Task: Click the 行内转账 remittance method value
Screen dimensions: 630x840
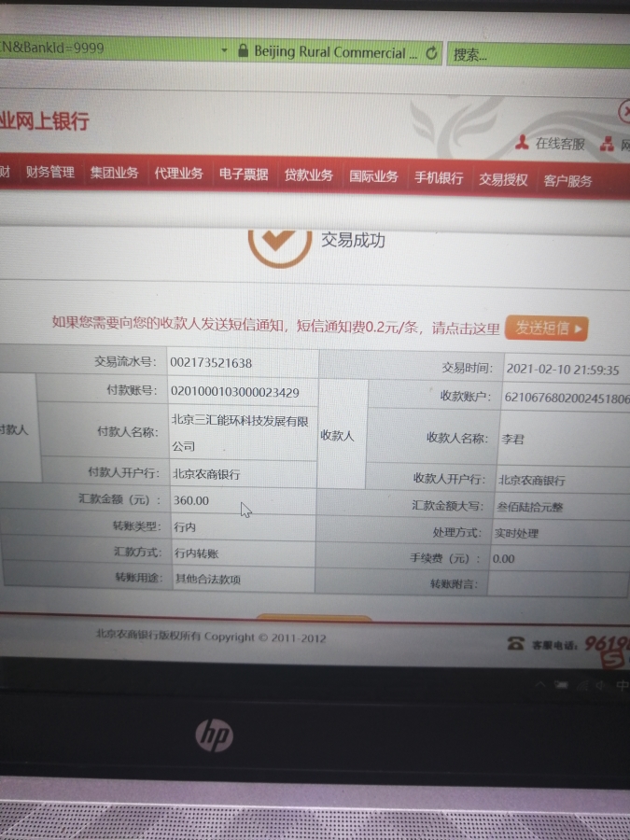Action: [x=196, y=553]
